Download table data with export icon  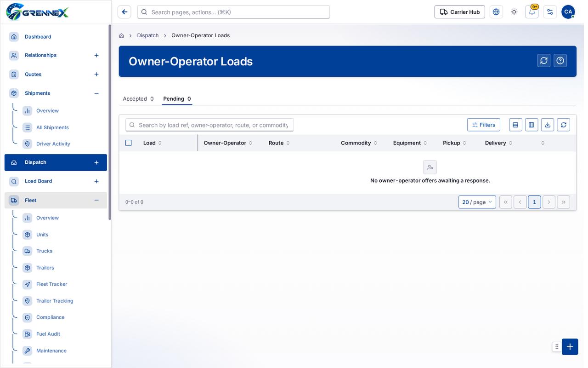pos(548,125)
